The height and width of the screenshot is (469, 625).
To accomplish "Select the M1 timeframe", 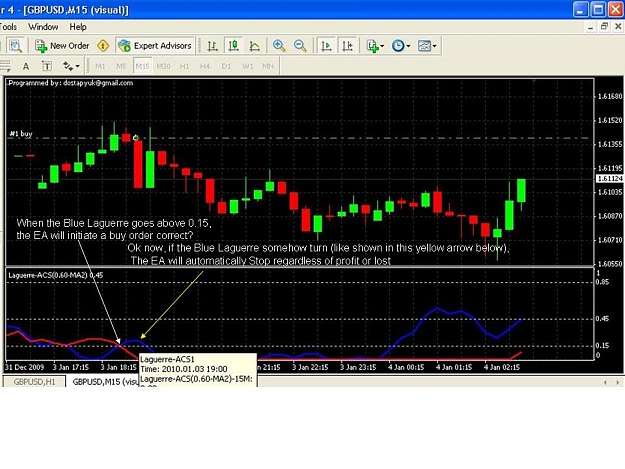I will point(100,66).
